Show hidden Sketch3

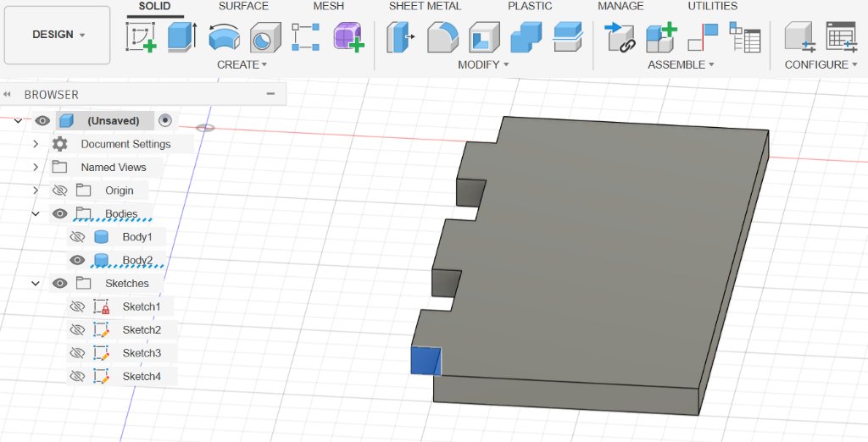tap(77, 353)
